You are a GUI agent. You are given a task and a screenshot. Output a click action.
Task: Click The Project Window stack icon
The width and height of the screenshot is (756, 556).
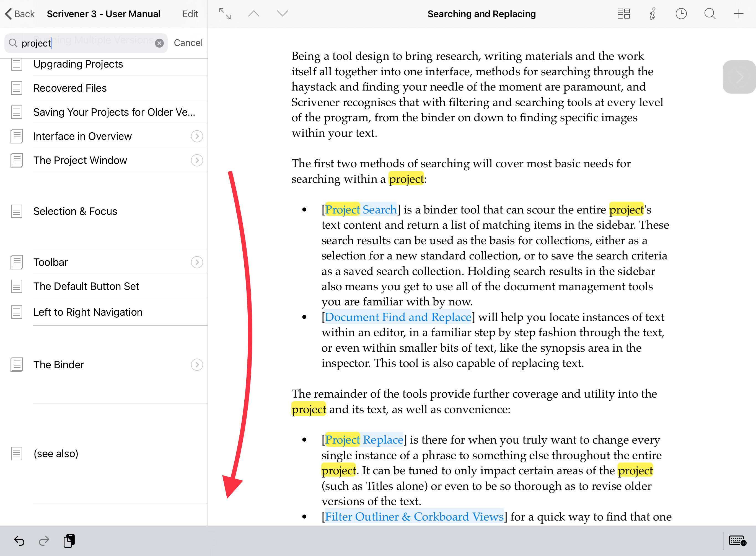[17, 160]
